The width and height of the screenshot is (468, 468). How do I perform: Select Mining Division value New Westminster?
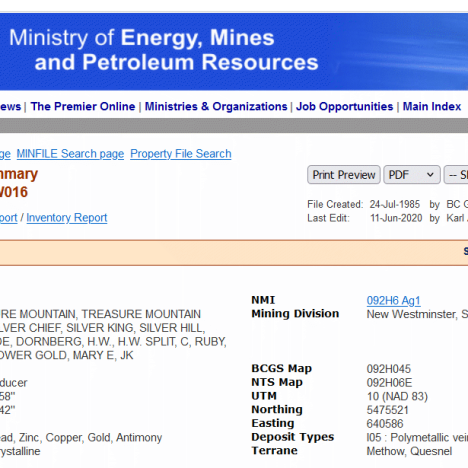click(x=417, y=314)
